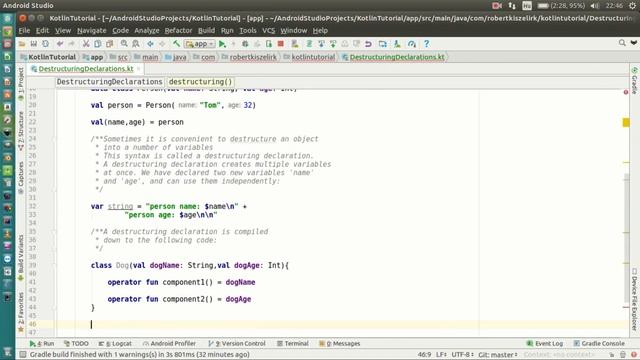Toggle the Gradle side panel
The image size is (640, 360).
pyautogui.click(x=634, y=80)
